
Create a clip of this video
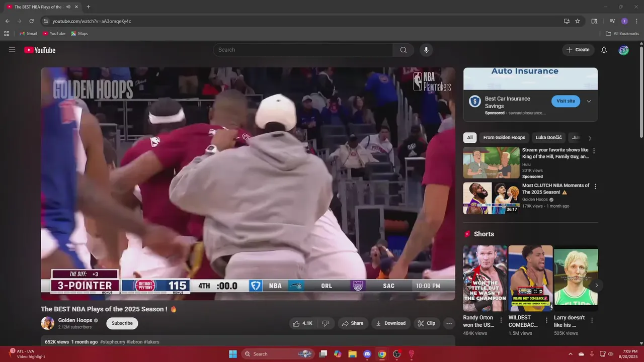click(427, 323)
